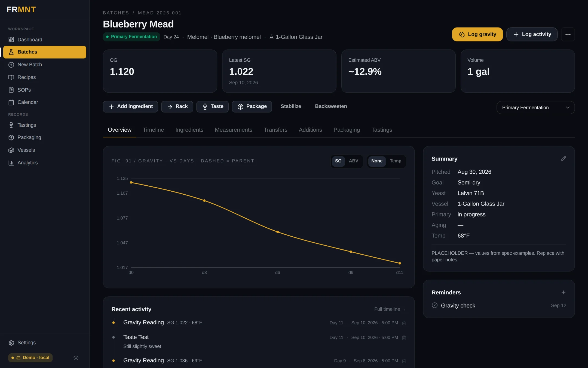Switch to the Timeline tab
Viewport: 588px width, 368px height.
point(153,130)
